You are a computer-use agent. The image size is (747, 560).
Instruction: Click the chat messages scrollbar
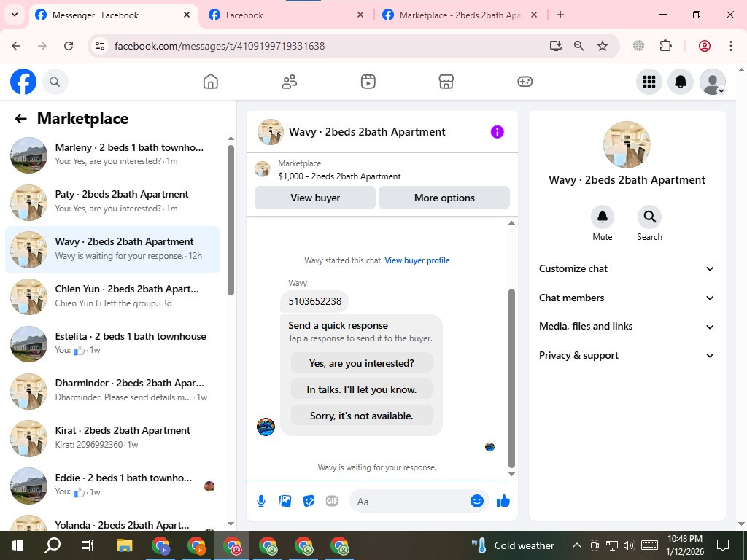[511, 378]
